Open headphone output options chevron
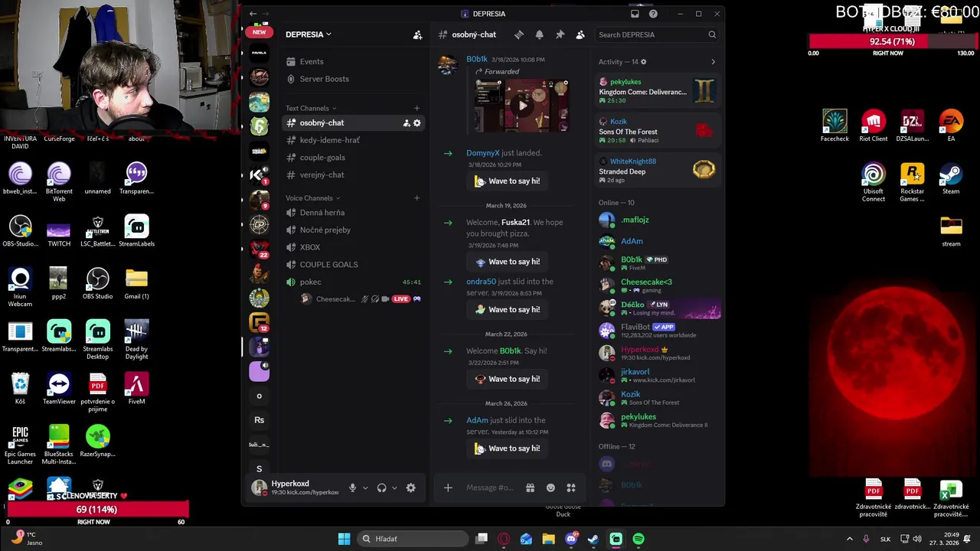 394,487
